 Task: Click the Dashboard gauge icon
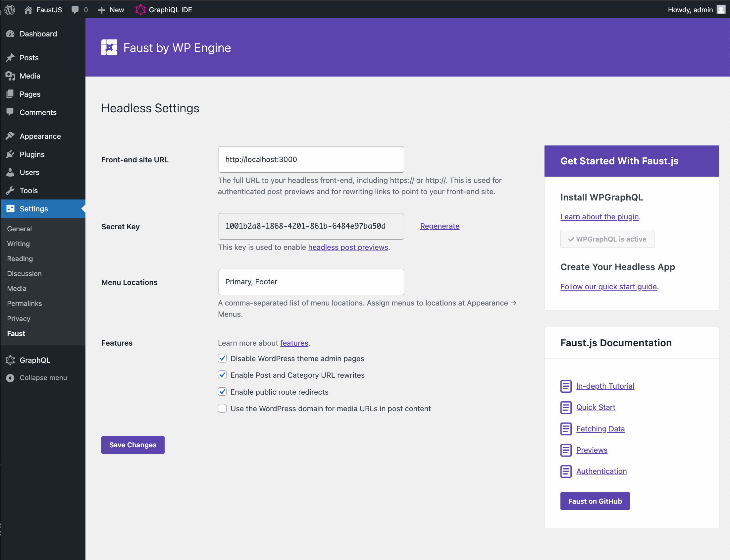[10, 34]
